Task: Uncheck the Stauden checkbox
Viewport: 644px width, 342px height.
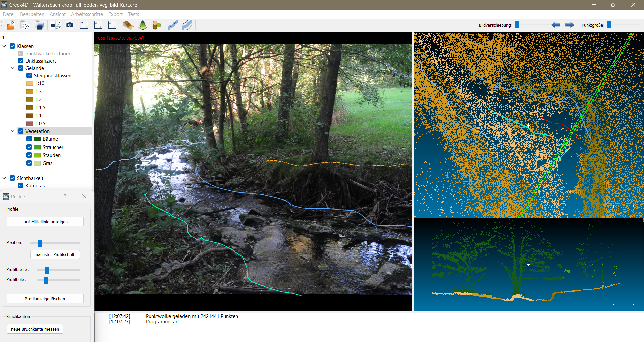Action: pos(29,155)
